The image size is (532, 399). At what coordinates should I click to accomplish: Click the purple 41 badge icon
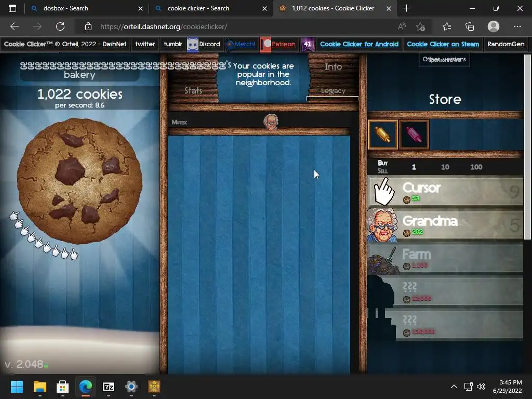click(308, 45)
